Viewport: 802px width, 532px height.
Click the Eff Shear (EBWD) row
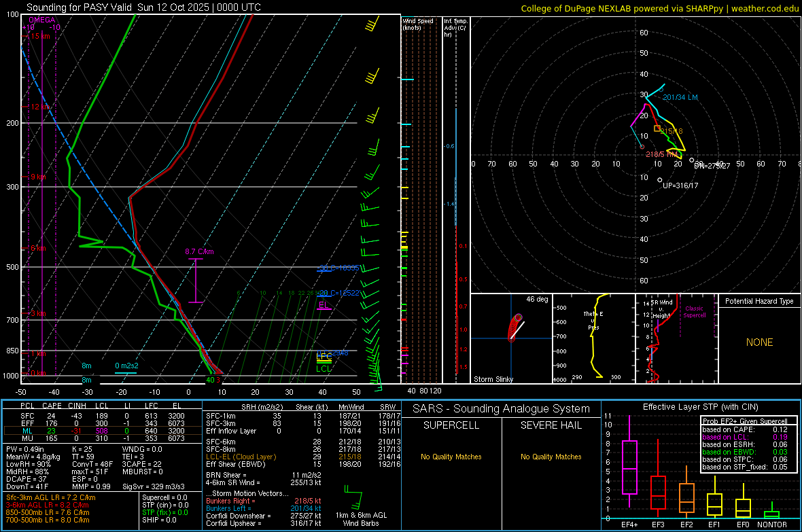click(303, 464)
